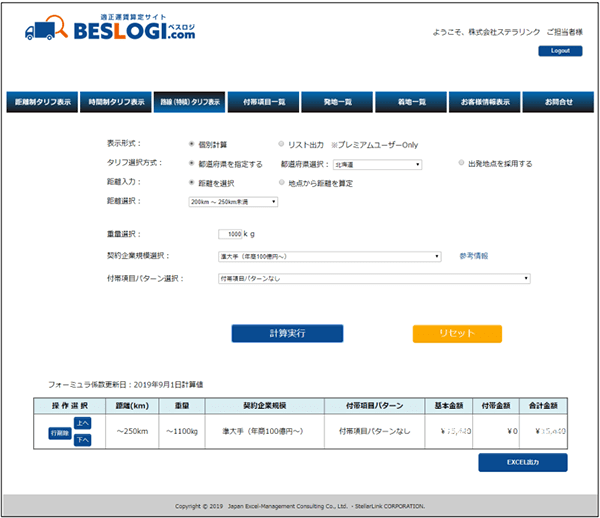600x518 pixels.
Task: Click the orange リセット button
Action: point(457,333)
